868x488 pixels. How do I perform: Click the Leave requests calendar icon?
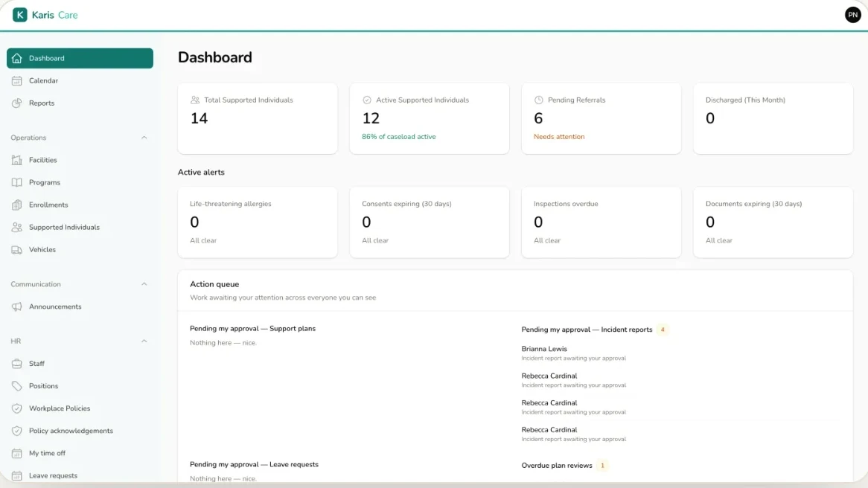17,476
